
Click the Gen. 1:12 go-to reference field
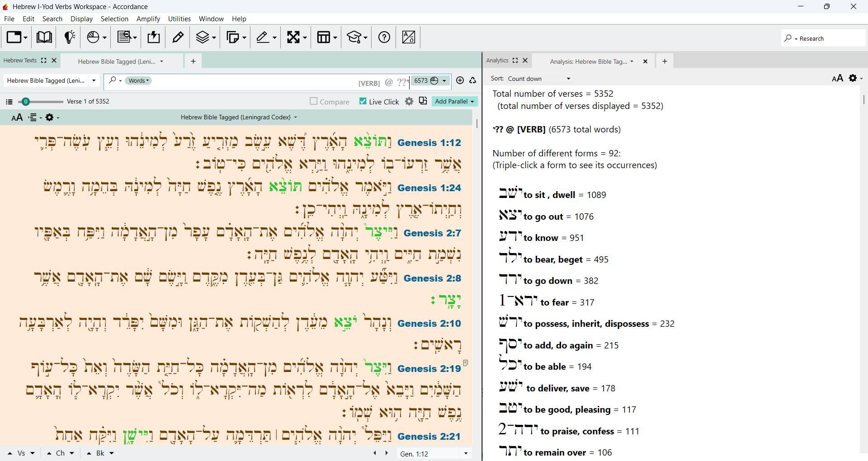[428, 454]
